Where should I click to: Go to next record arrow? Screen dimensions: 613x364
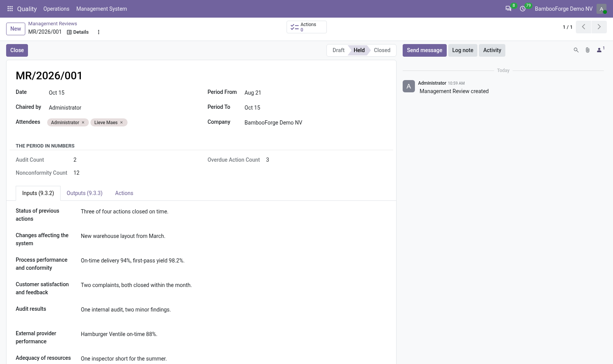(599, 27)
